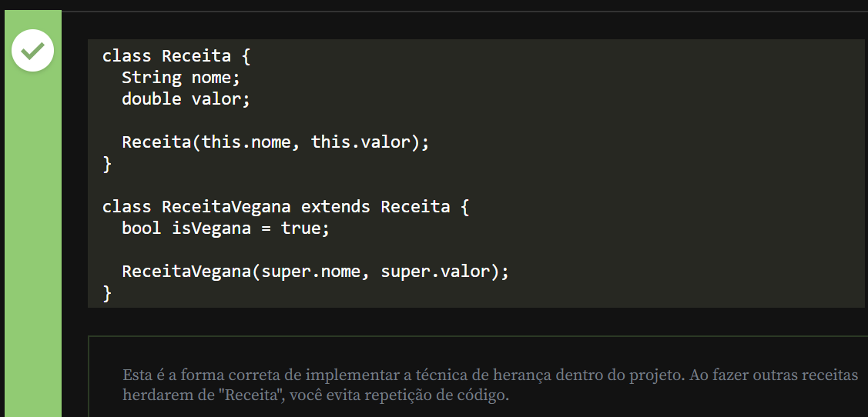Click the empty blank line between the two classes
The width and height of the screenshot is (868, 417).
point(308,185)
